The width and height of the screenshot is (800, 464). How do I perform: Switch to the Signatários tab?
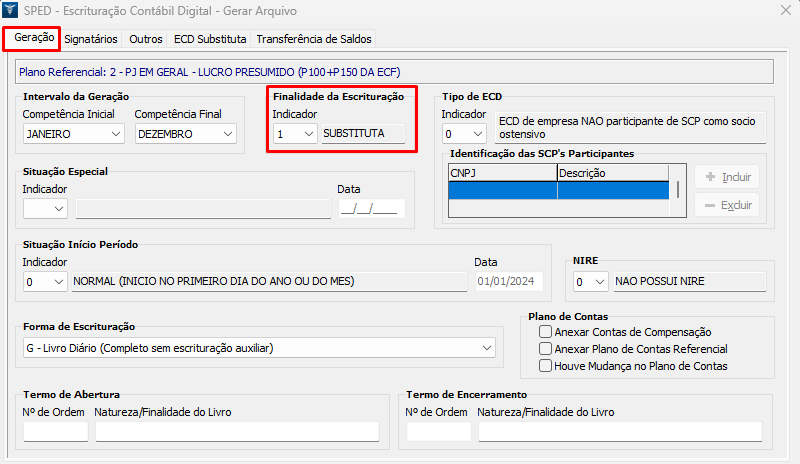[91, 39]
